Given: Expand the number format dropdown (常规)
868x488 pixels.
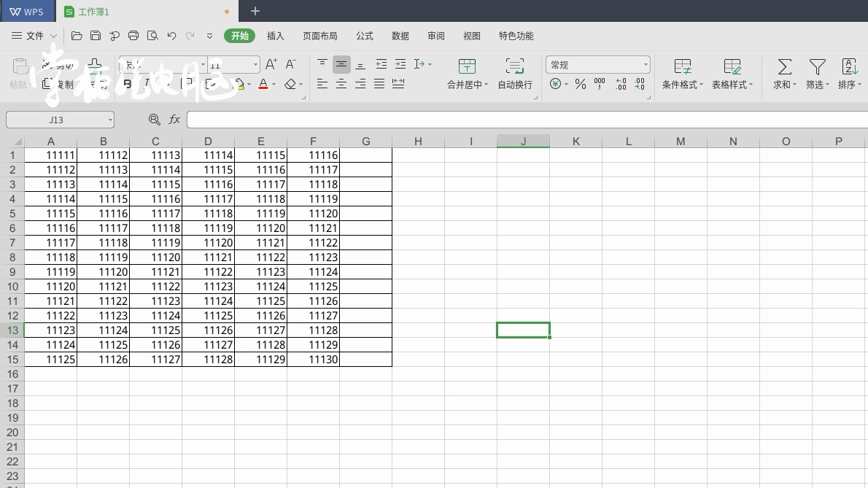Looking at the screenshot, I should 646,65.
